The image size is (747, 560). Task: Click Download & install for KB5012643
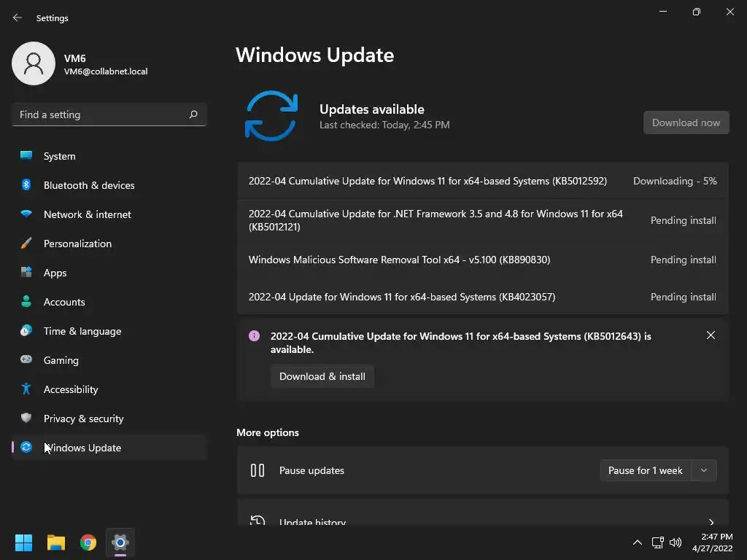tap(322, 376)
